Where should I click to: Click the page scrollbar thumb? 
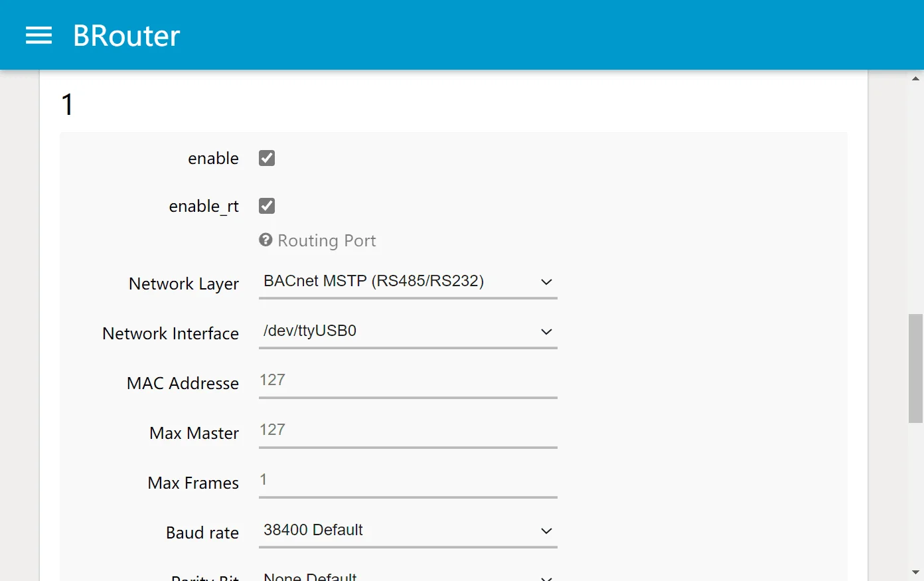pyautogui.click(x=915, y=369)
